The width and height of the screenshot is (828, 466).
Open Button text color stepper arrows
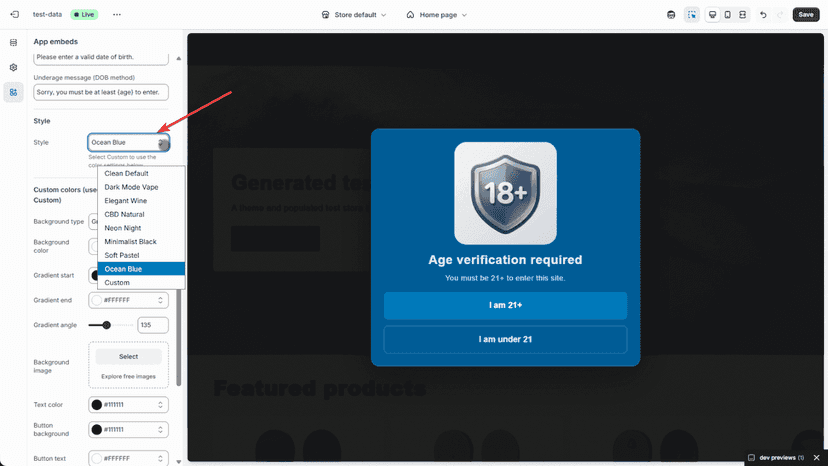160,458
